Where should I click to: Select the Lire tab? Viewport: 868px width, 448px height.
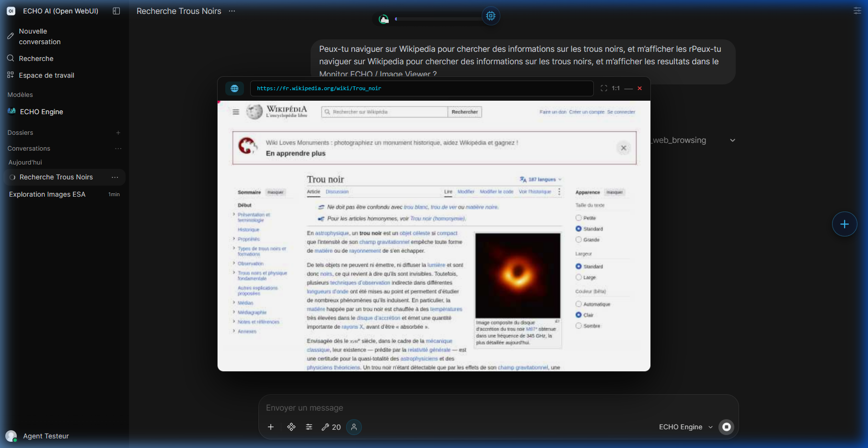pyautogui.click(x=448, y=192)
